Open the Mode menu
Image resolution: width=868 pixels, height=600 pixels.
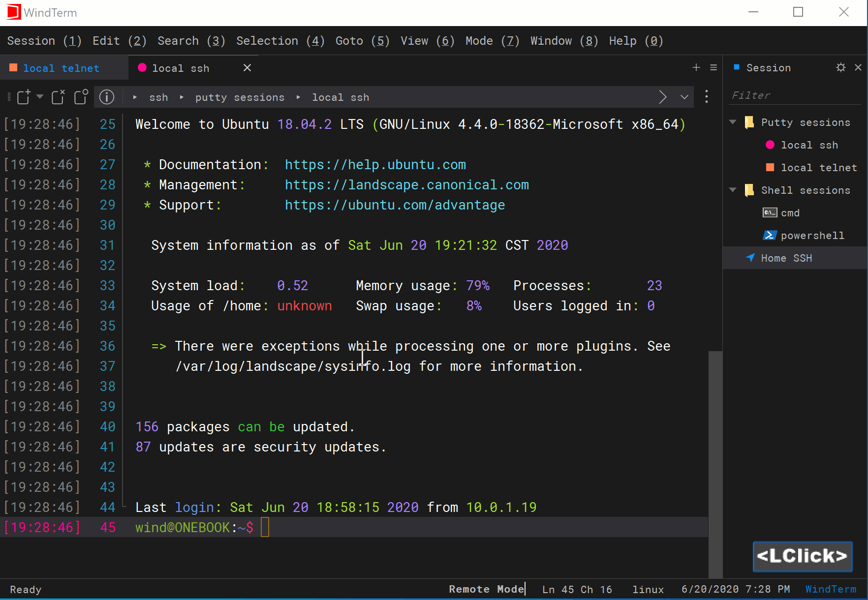coord(493,41)
